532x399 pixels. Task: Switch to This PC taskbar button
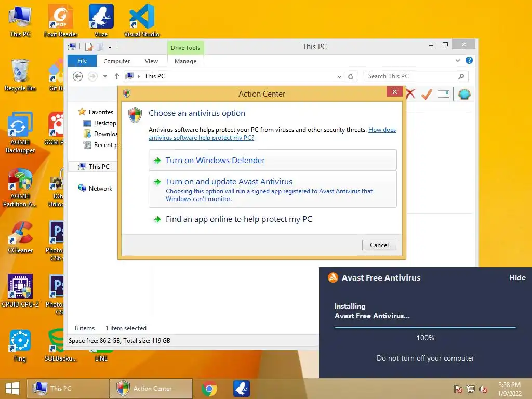click(68, 389)
